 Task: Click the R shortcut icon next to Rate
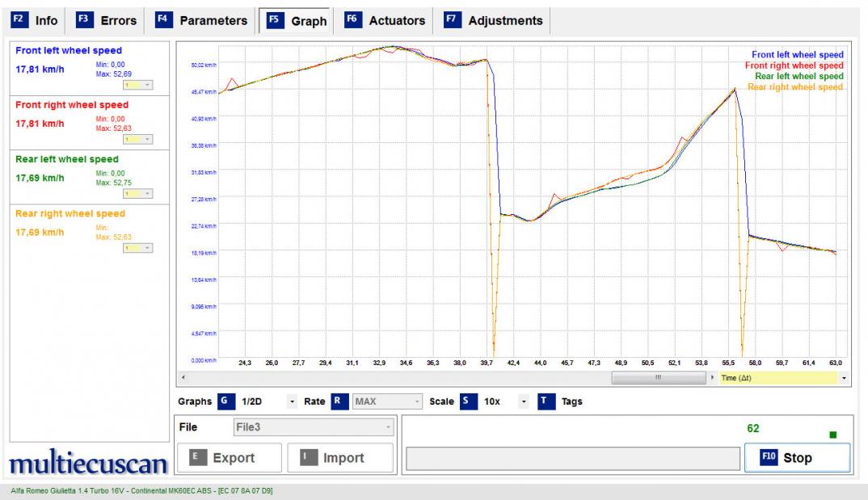click(339, 401)
